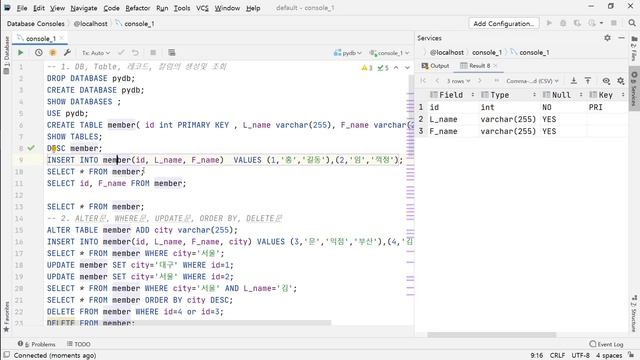Export result data with download icon
The image size is (640, 360).
point(573,81)
